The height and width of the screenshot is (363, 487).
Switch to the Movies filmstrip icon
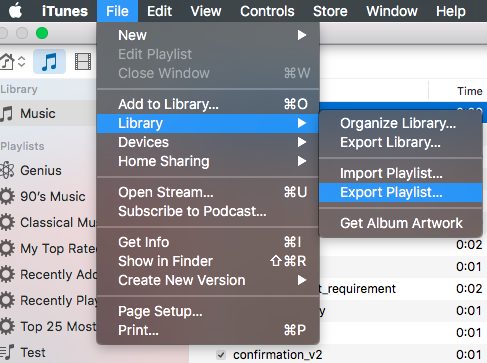pyautogui.click(x=83, y=62)
